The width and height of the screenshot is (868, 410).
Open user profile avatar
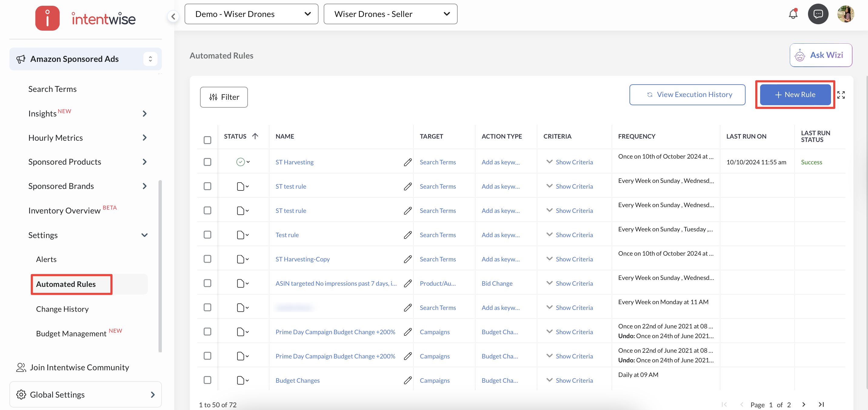coord(846,14)
